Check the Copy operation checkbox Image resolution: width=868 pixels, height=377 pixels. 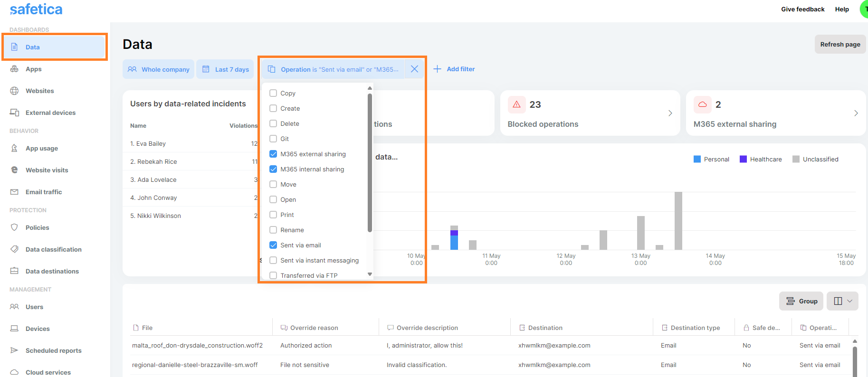pos(273,93)
